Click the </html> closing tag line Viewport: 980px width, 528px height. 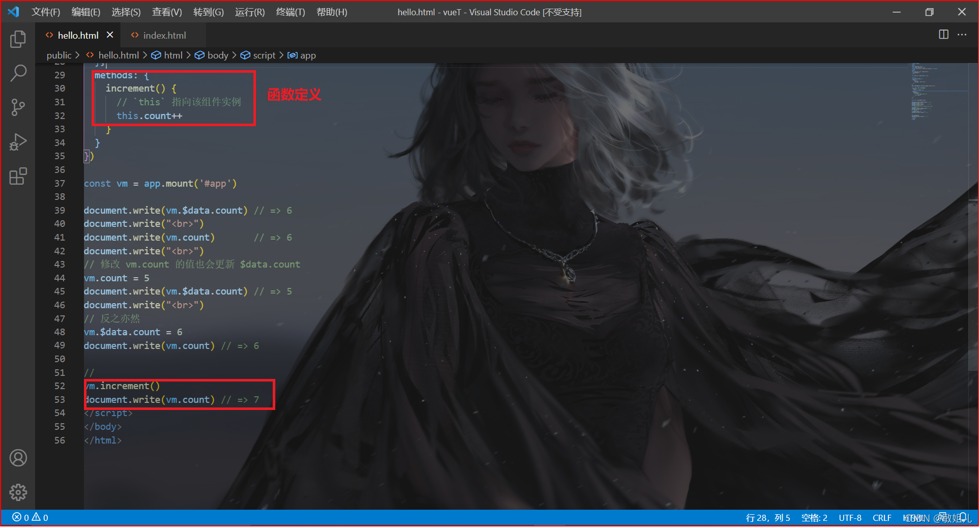coord(103,440)
